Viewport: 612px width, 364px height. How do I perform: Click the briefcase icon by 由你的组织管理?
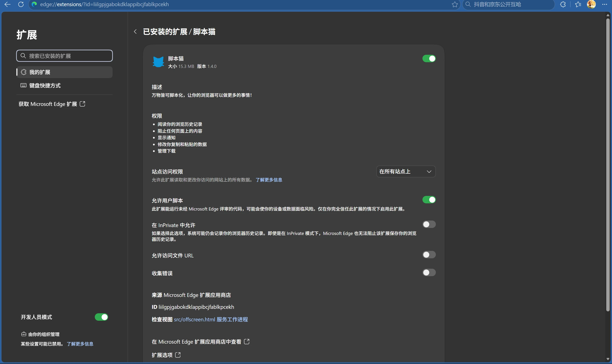24,334
